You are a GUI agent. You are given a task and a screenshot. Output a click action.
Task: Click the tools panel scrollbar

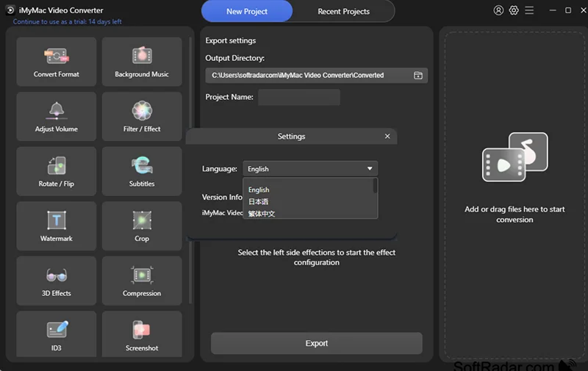pyautogui.click(x=190, y=170)
